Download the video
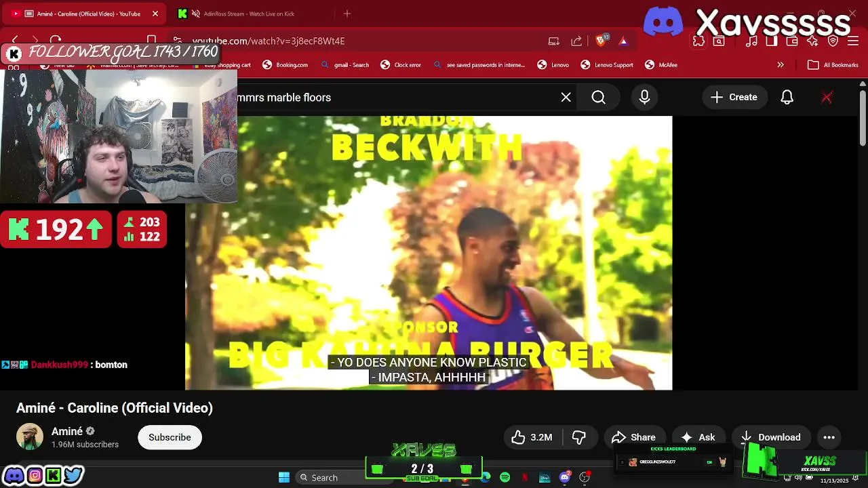 pos(770,437)
